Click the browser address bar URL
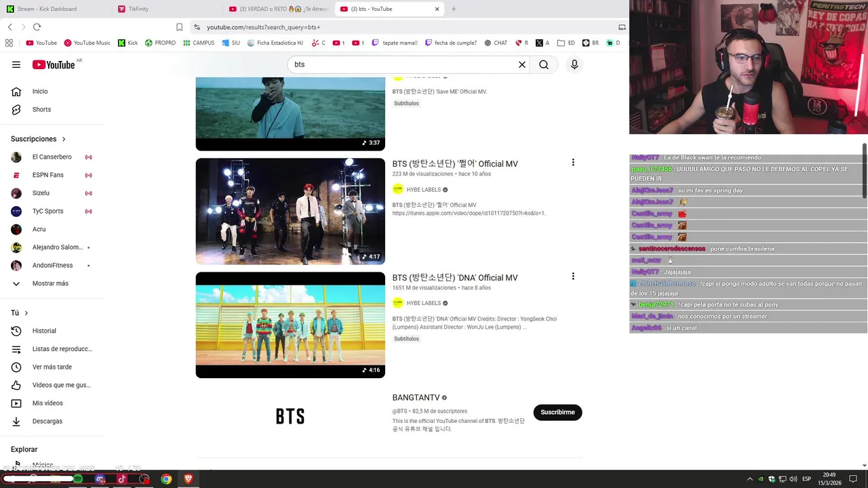 263,27
